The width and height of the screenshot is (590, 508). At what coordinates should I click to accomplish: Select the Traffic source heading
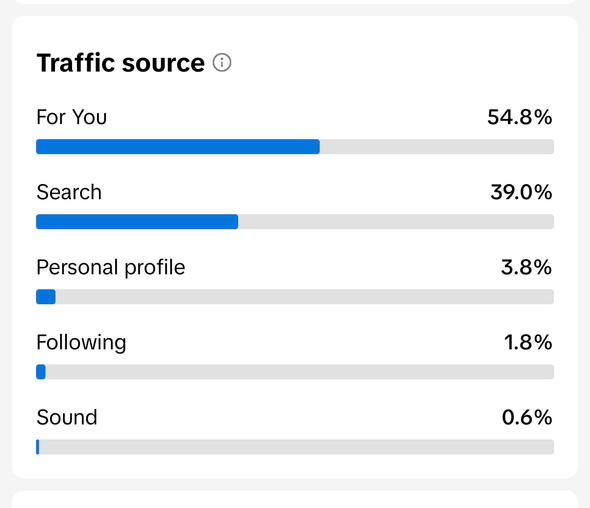pos(120,63)
